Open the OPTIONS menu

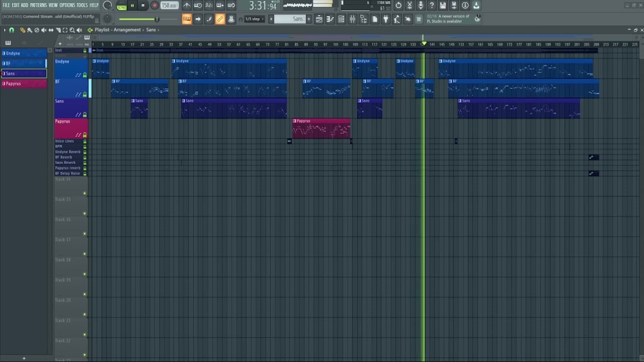(67, 5)
